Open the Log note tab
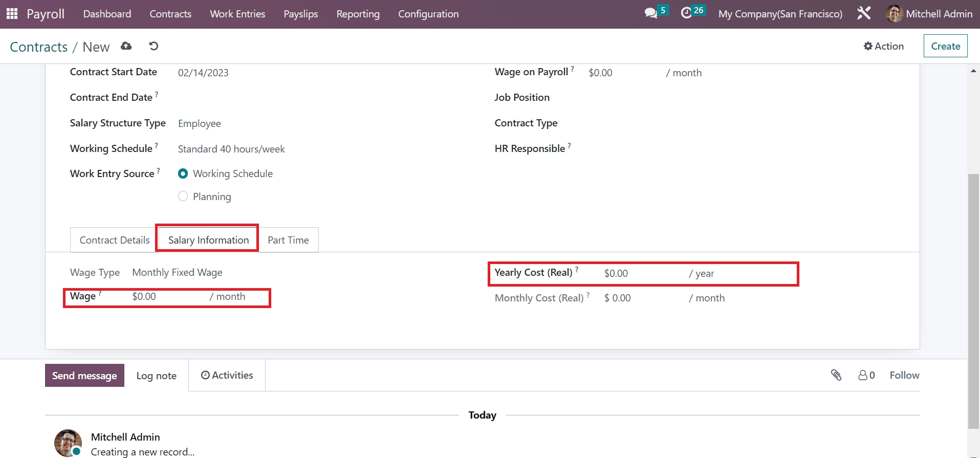 point(156,376)
